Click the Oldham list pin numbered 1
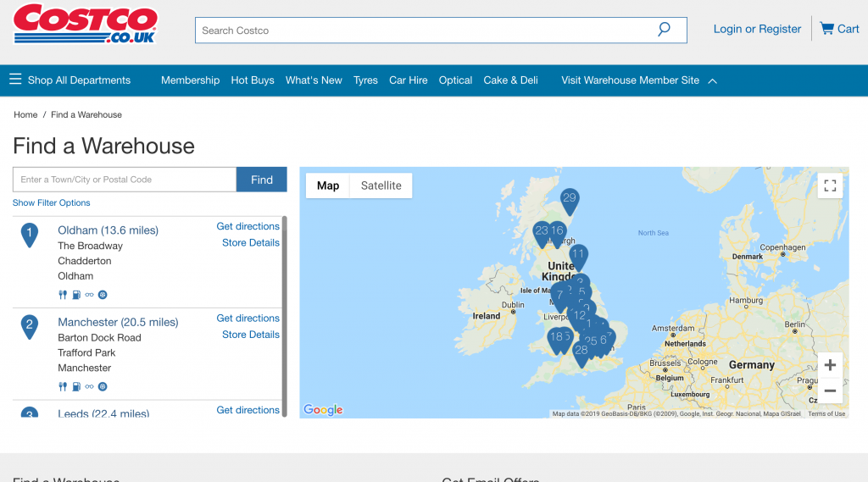This screenshot has height=482, width=868. (30, 235)
